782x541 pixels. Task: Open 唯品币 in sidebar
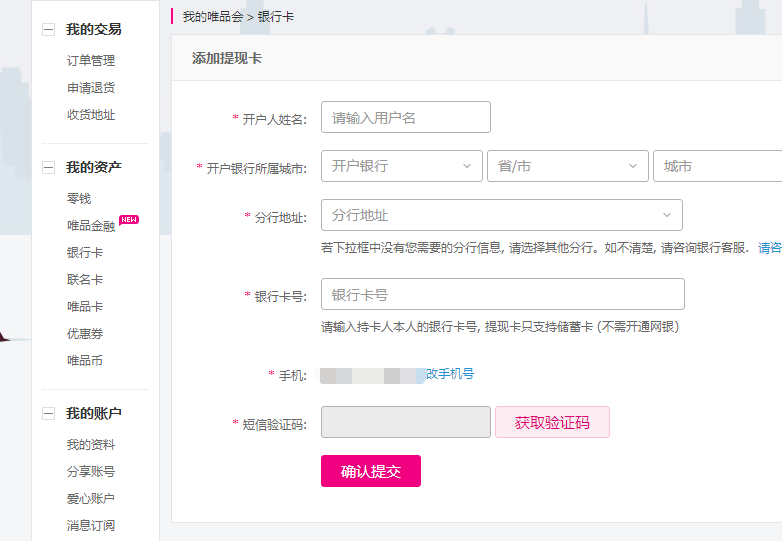85,360
